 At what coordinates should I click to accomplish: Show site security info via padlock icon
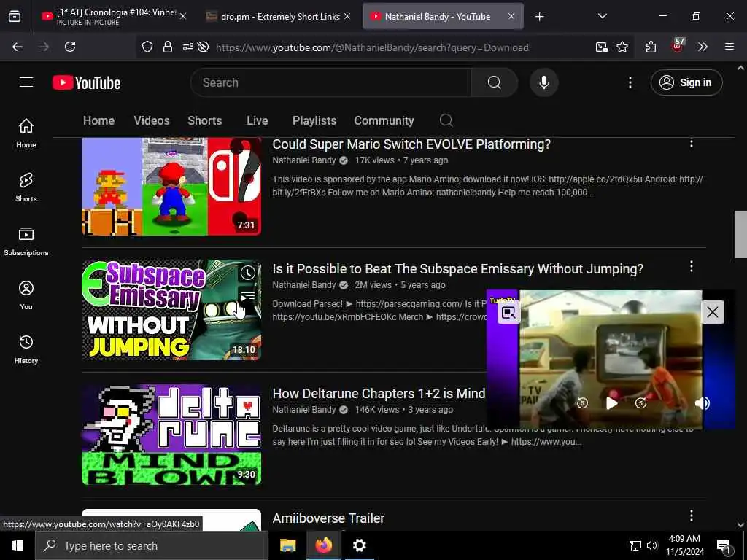click(x=168, y=47)
